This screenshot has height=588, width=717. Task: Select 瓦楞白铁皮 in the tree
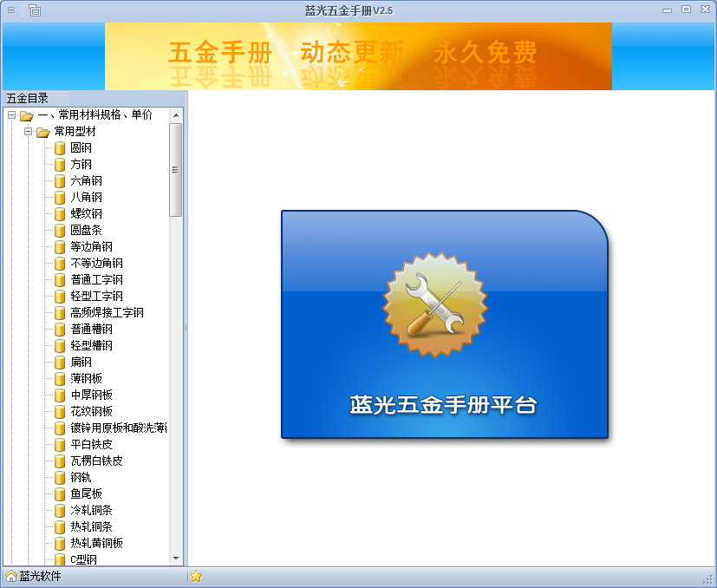point(96,461)
